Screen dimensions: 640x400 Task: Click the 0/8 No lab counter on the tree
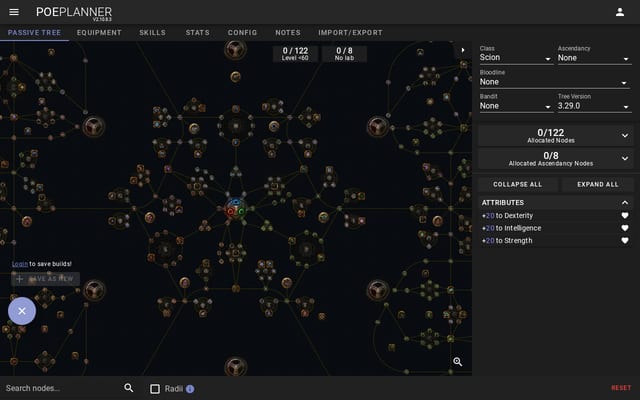click(x=344, y=53)
